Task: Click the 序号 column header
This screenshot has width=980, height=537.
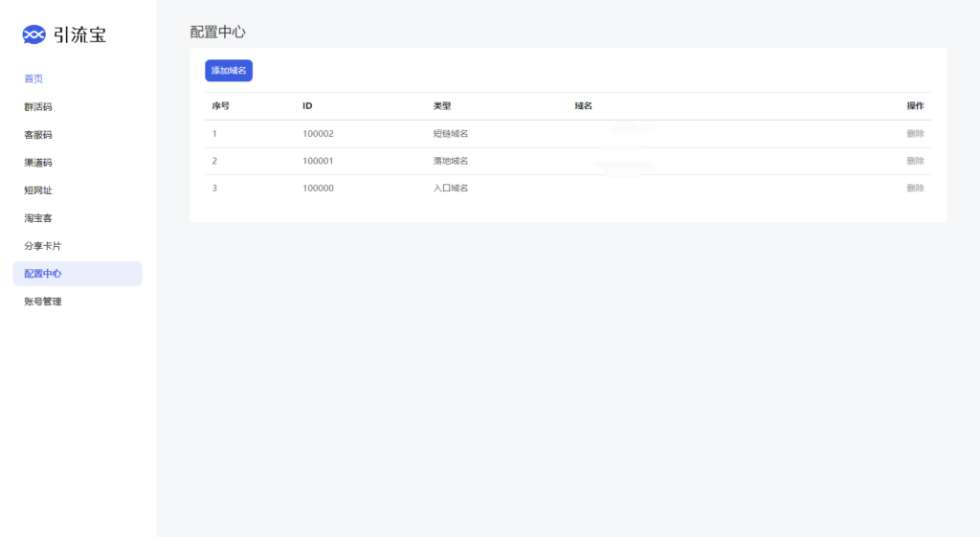Action: pyautogui.click(x=221, y=106)
